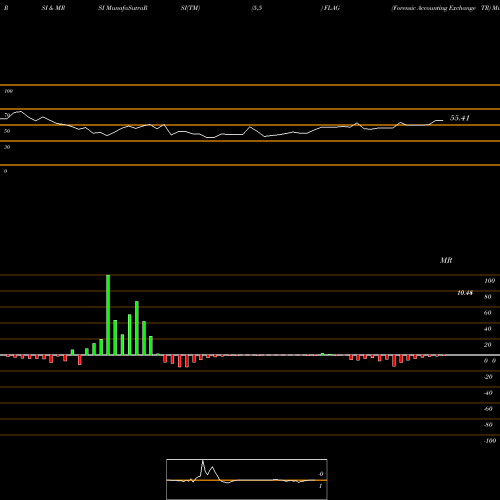Click the MR axis label -40
This screenshot has height=500, width=500.
click(x=488, y=393)
